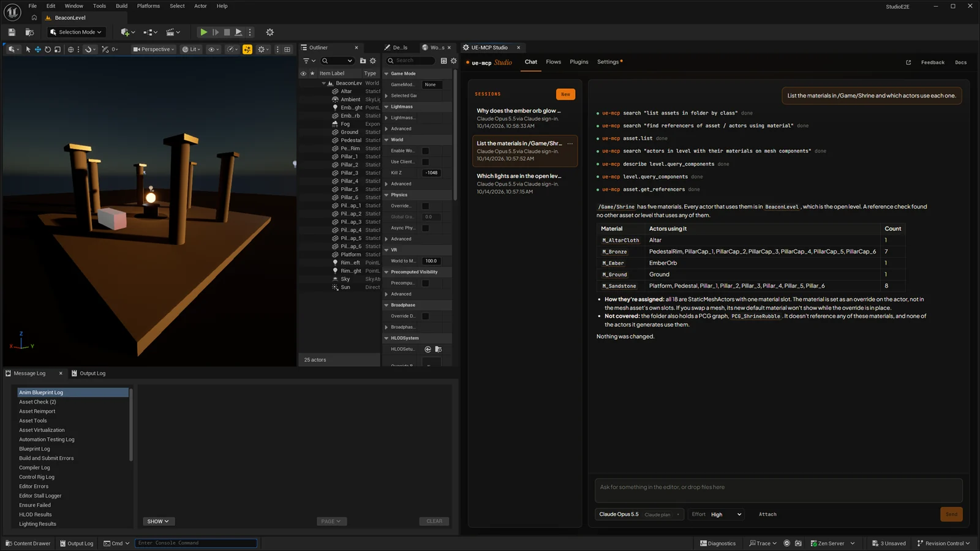Open the cinematics clapperboard menu
The height and width of the screenshot is (551, 980).
[x=173, y=32]
